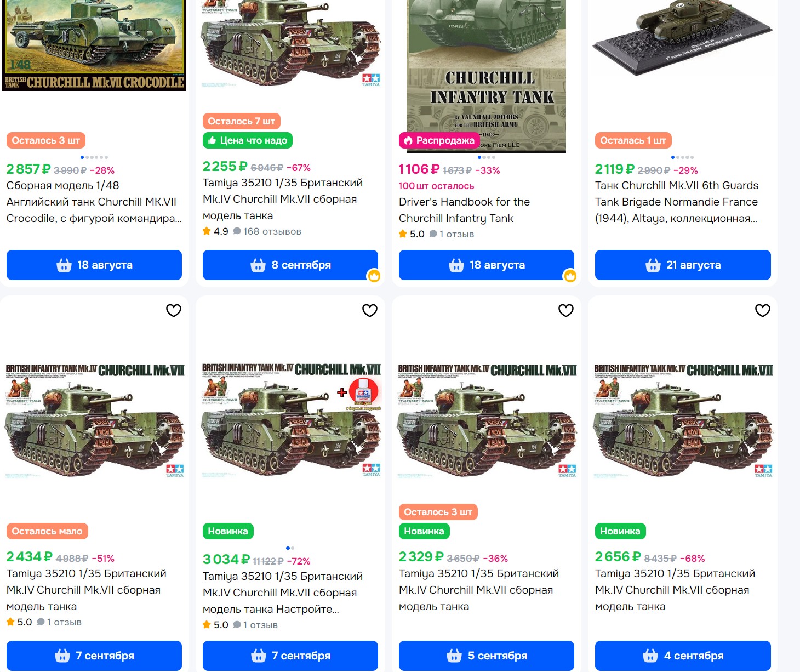
Task: Click the crown badge on the Driver's Handbook button
Action: pos(570,276)
